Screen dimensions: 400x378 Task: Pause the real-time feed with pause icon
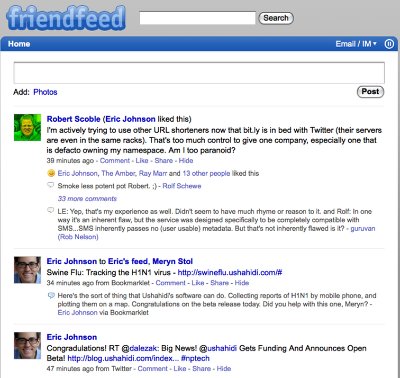click(x=389, y=44)
